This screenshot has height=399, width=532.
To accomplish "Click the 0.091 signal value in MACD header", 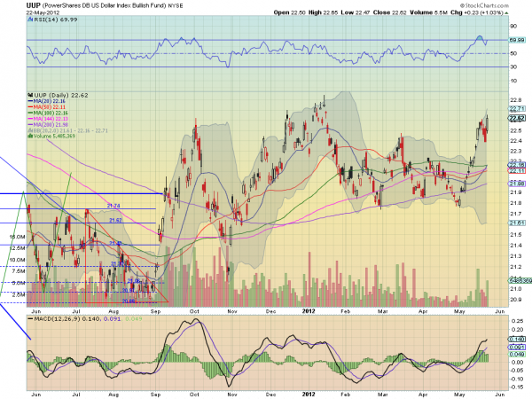I will point(112,319).
